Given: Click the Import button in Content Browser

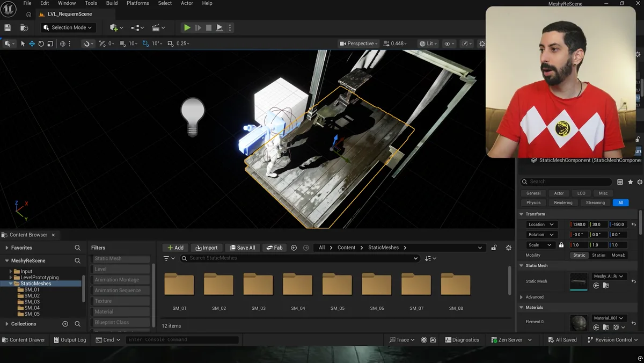Looking at the screenshot, I should [x=206, y=248].
